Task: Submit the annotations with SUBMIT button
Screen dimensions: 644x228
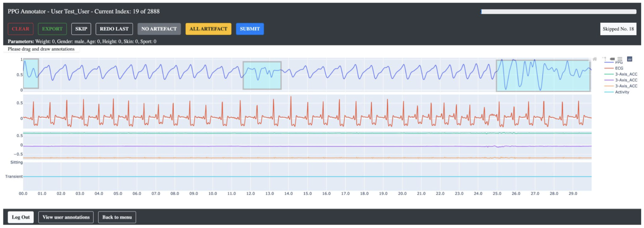Action: coord(250,29)
